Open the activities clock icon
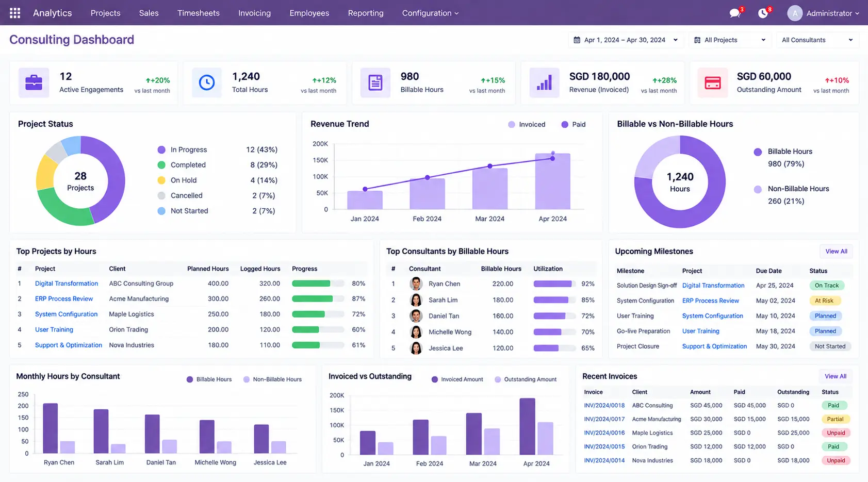Viewport: 868px width, 482px height. 763,13
